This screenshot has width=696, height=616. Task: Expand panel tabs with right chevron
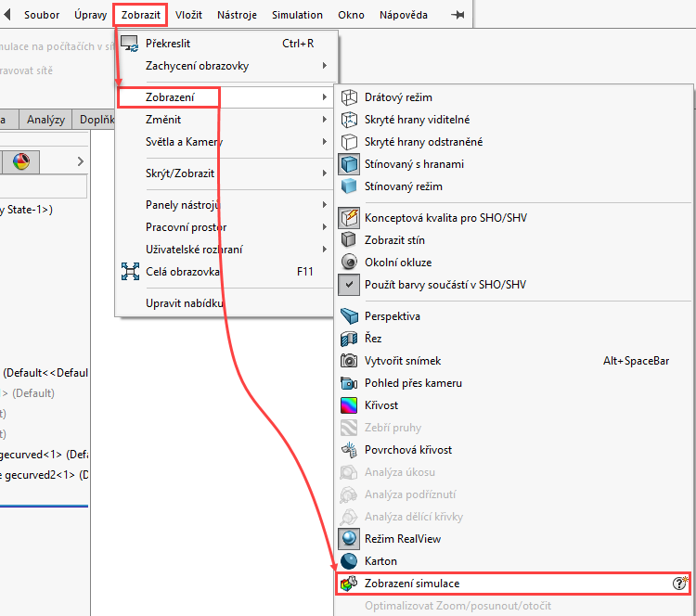pos(81,161)
